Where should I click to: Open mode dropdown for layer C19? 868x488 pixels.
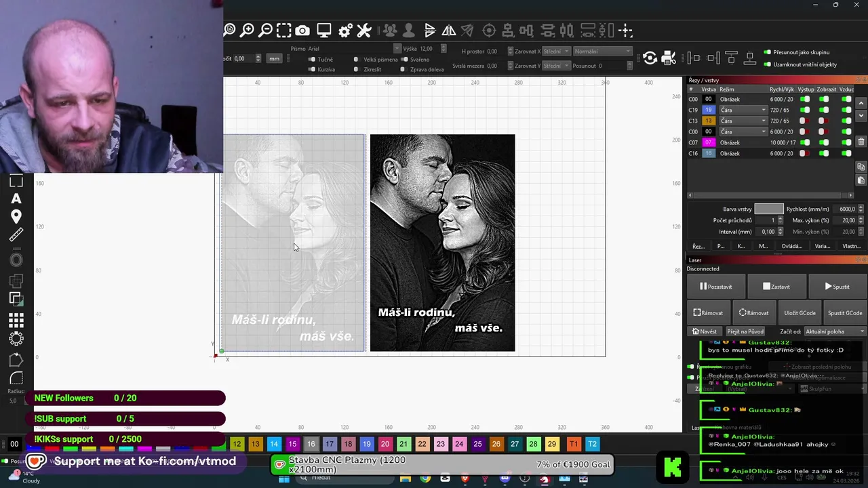point(743,110)
